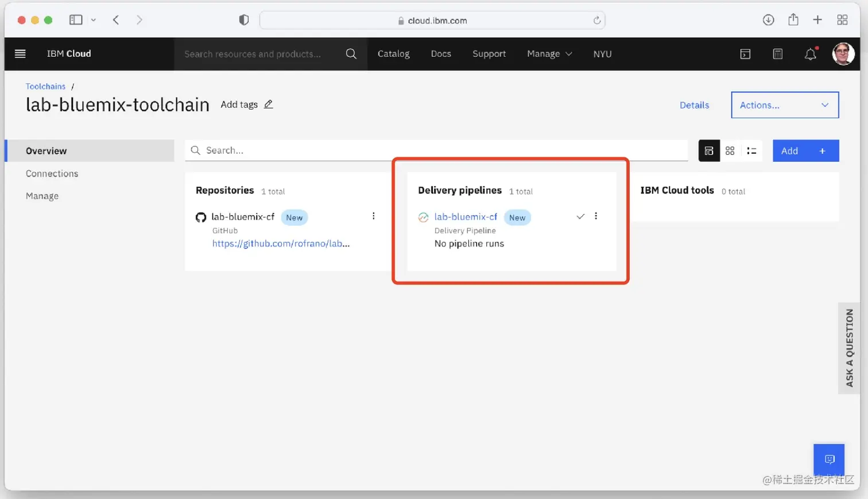Open the GitHub repository URL link

click(281, 244)
